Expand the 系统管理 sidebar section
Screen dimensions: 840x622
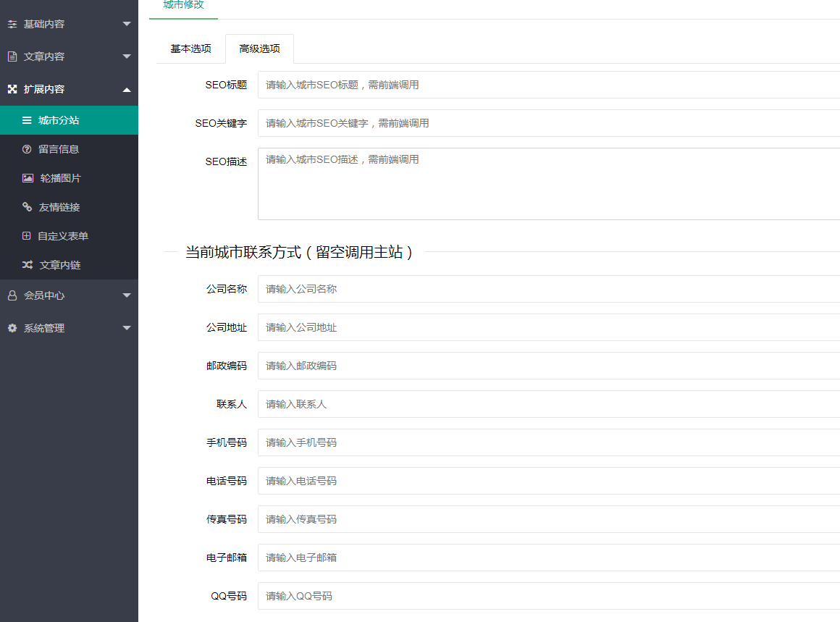click(69, 327)
